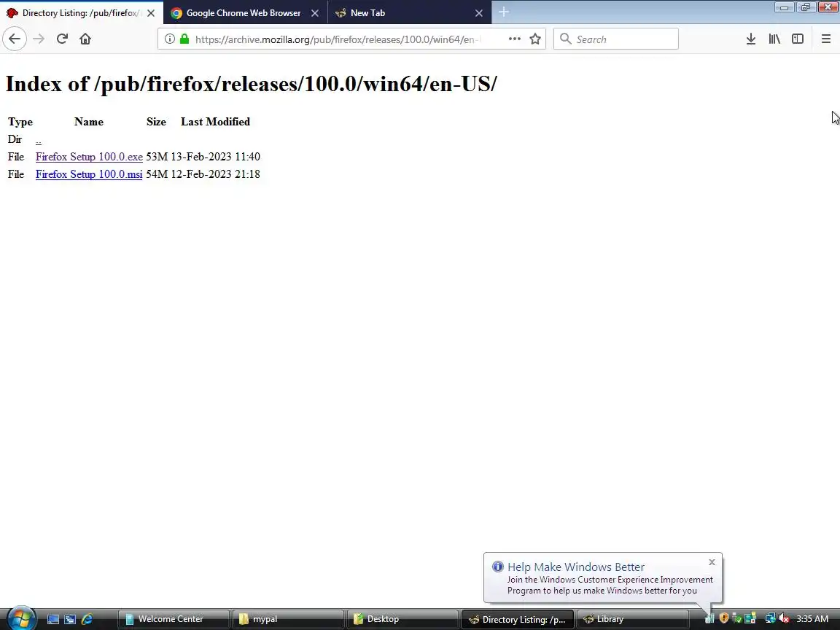Download Firefox Setup 100.0.msi

[x=89, y=175]
